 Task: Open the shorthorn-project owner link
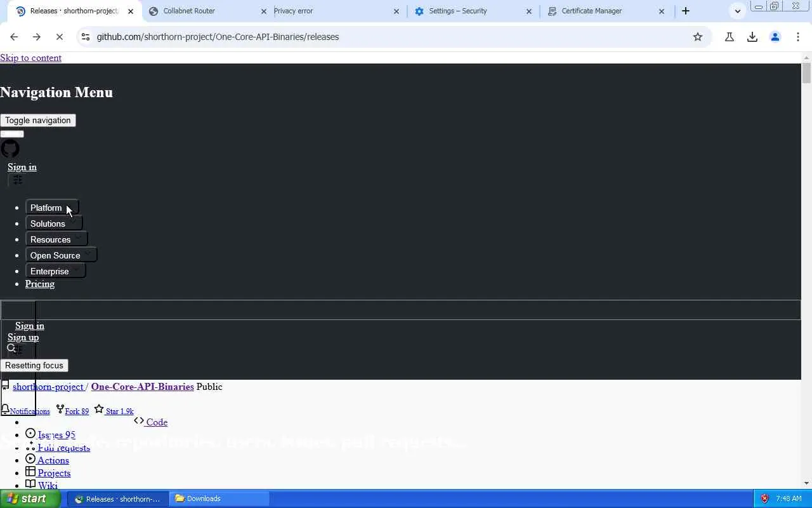(48, 387)
